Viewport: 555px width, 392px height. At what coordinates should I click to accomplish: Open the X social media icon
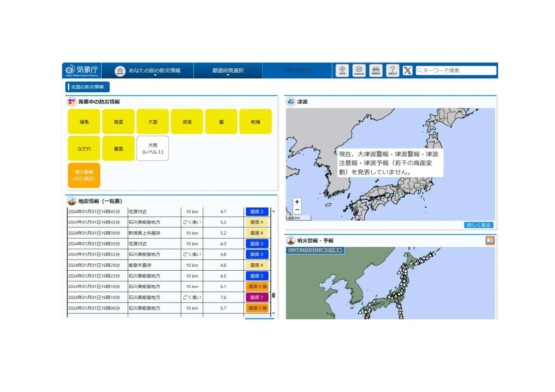tap(407, 70)
